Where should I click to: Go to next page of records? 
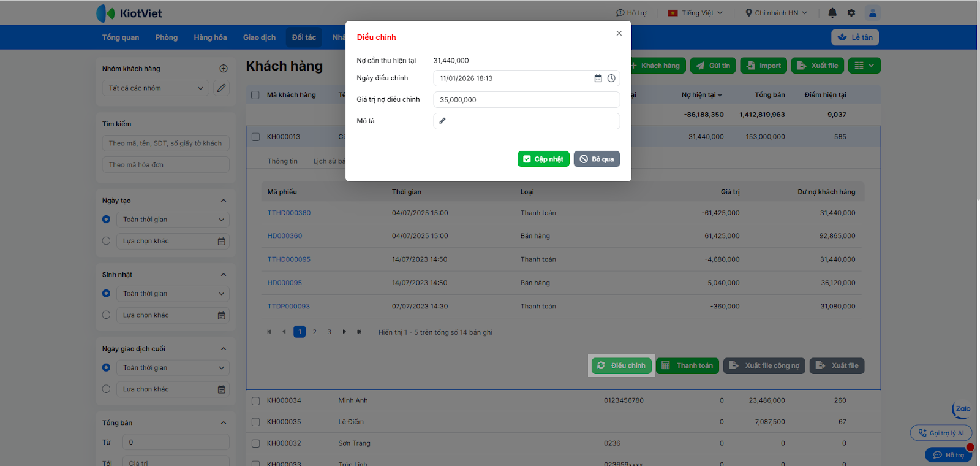point(344,332)
